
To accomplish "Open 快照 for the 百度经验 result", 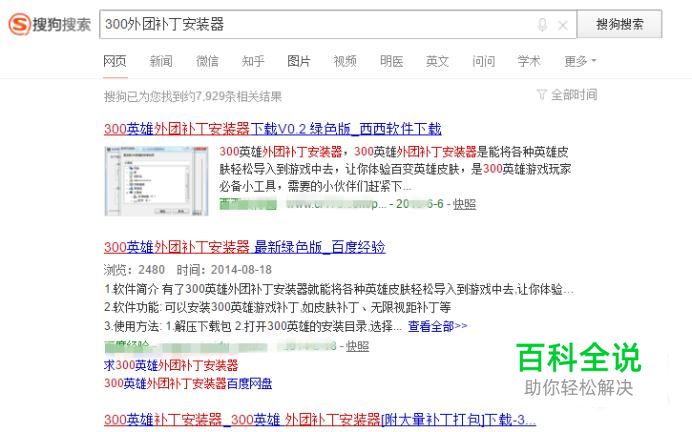I will (x=357, y=346).
